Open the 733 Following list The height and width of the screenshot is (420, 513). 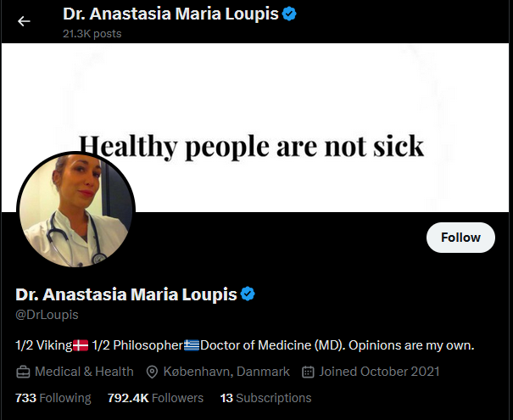click(x=53, y=398)
